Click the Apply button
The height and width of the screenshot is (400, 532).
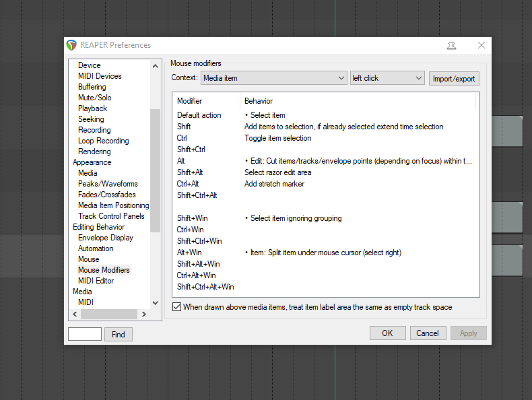(x=468, y=333)
